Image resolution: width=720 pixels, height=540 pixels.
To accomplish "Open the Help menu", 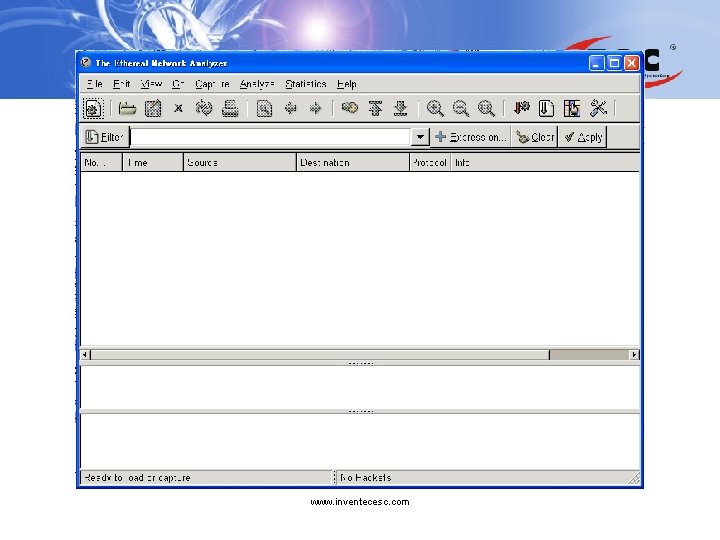I will tap(347, 84).
